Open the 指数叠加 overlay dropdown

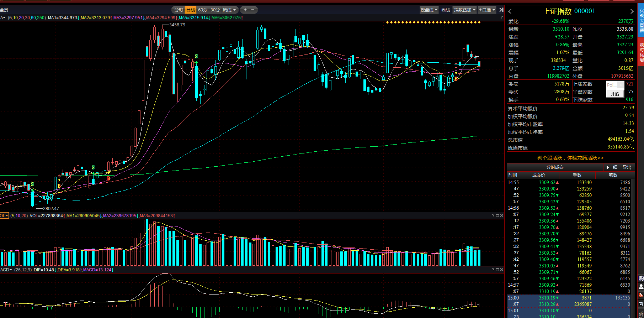(465, 10)
